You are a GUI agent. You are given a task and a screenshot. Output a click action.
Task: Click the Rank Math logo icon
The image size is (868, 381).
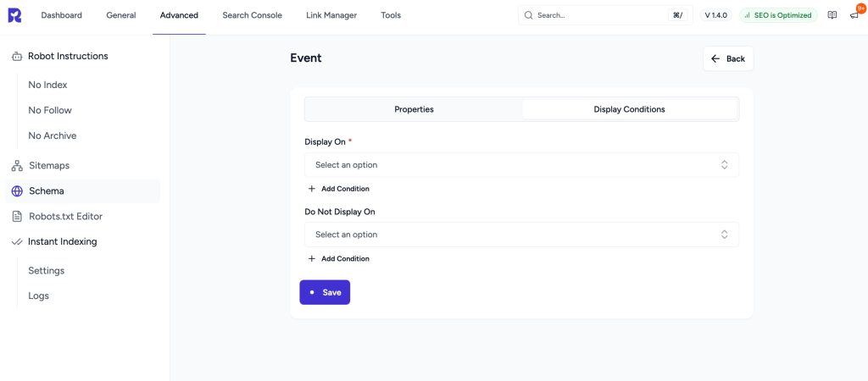pos(14,15)
